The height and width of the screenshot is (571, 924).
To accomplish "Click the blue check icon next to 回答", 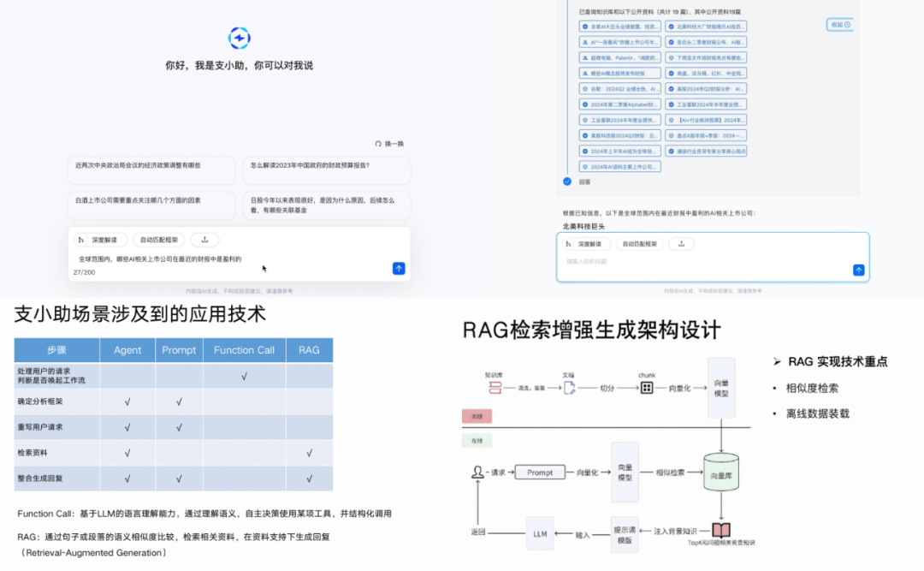I will [567, 181].
